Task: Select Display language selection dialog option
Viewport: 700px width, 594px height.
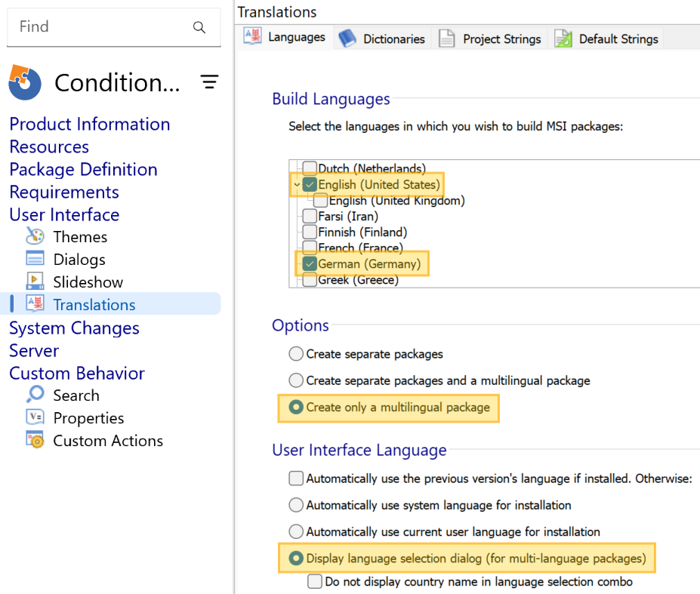Action: click(x=296, y=559)
